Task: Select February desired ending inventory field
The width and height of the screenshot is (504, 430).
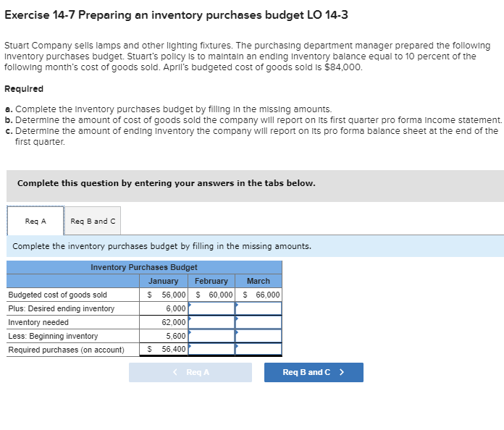Action: [211, 308]
